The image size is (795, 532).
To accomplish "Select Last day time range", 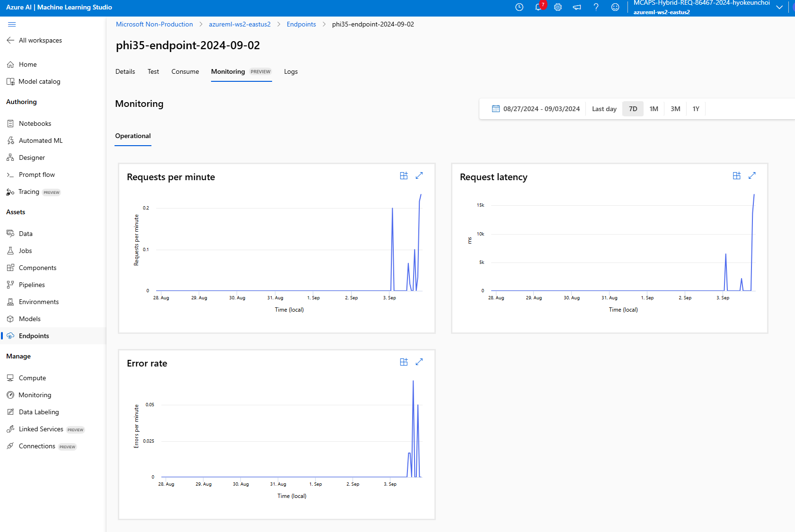I will coord(604,109).
